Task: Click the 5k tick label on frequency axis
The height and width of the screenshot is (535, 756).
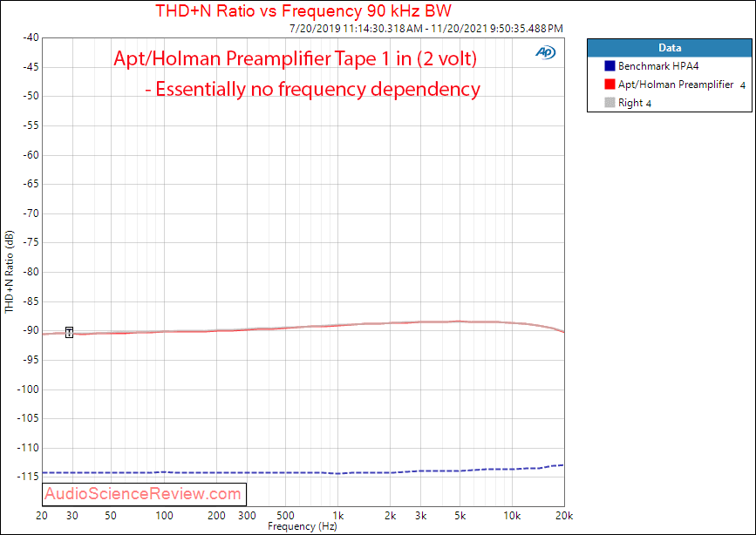Action: [460, 516]
